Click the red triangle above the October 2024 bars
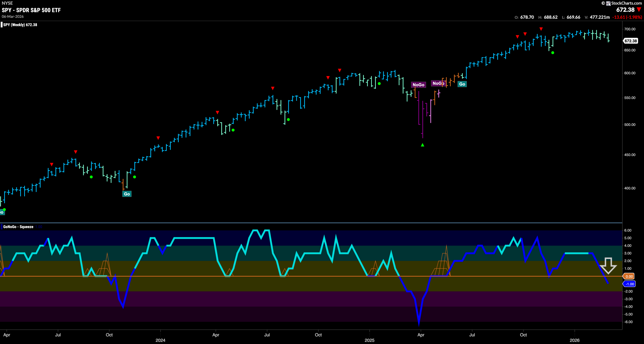The image size is (644, 344). (328, 78)
